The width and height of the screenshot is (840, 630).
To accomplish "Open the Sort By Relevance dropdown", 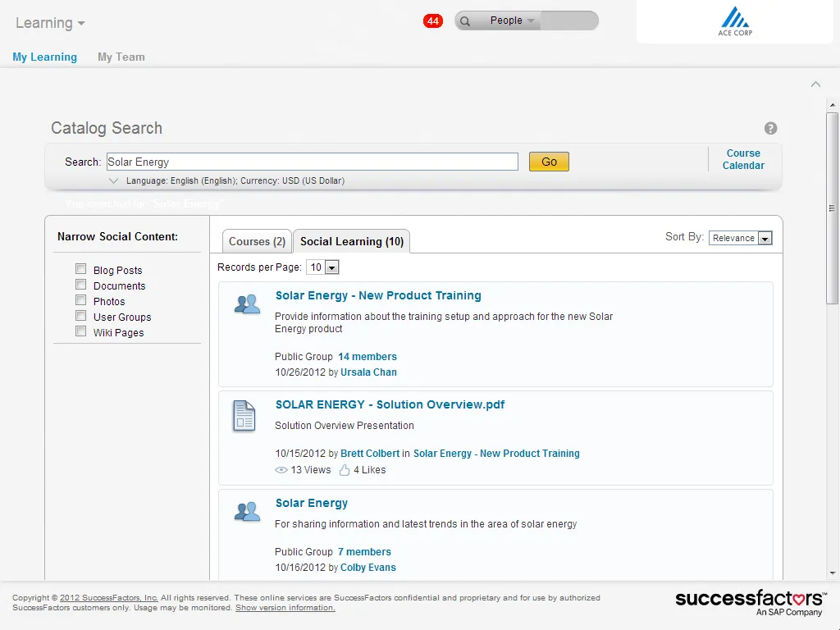I will (741, 238).
